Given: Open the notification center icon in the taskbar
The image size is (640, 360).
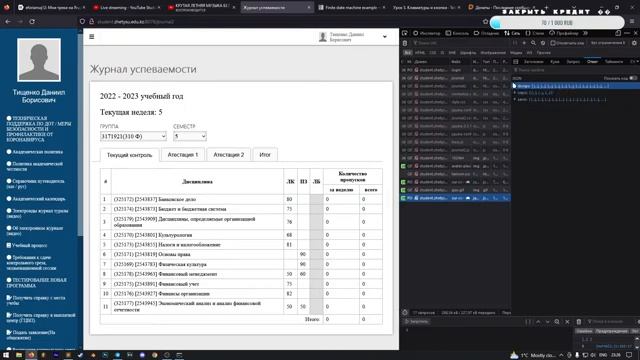Looking at the screenshot, I should pos(629,355).
